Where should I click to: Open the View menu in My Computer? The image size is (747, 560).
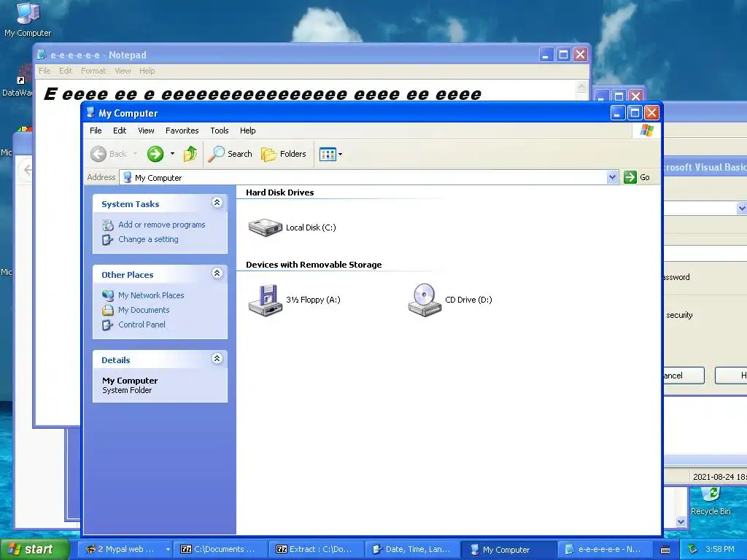tap(146, 131)
